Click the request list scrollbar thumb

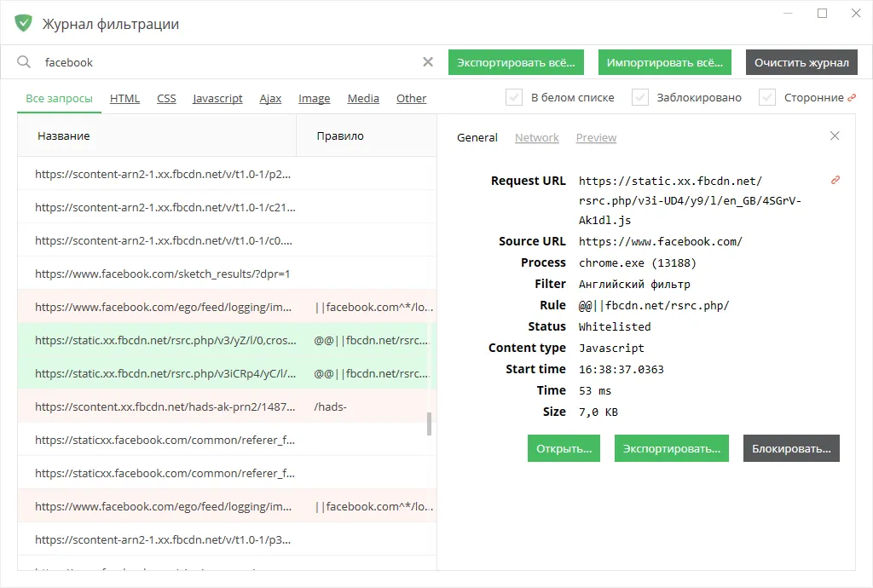coord(430,424)
